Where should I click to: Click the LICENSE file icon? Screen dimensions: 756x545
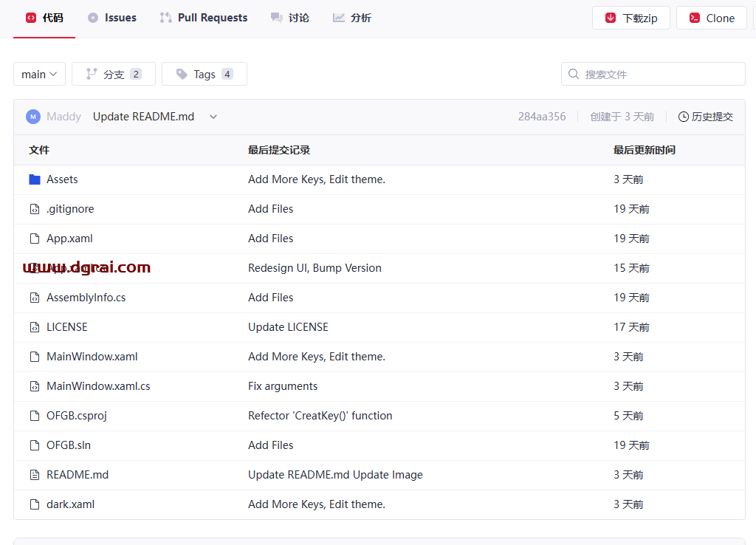click(35, 327)
